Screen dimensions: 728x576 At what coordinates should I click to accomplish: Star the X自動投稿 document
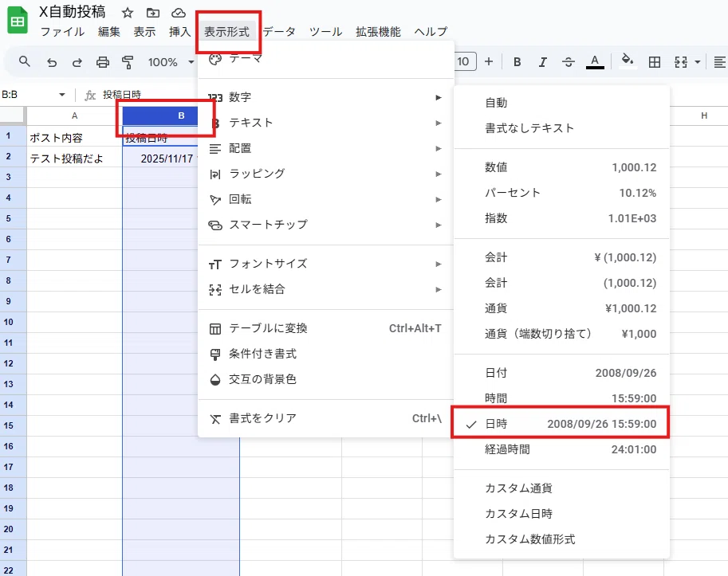(128, 13)
